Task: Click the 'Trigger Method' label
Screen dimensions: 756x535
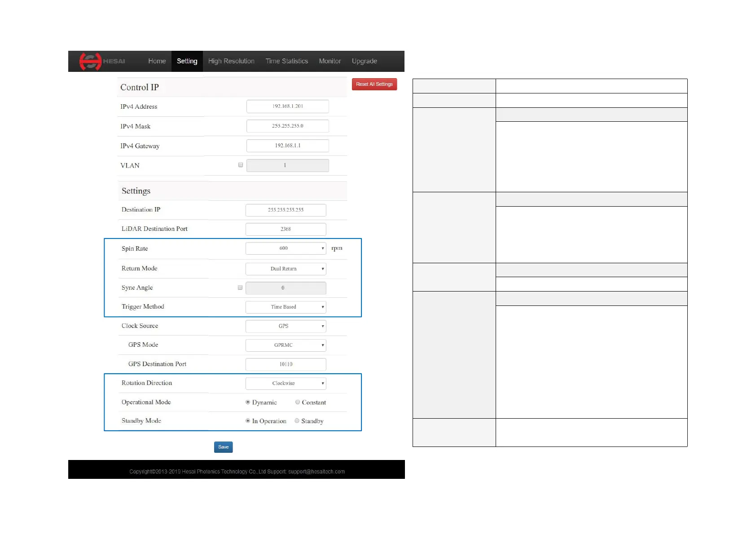Action: coord(143,307)
